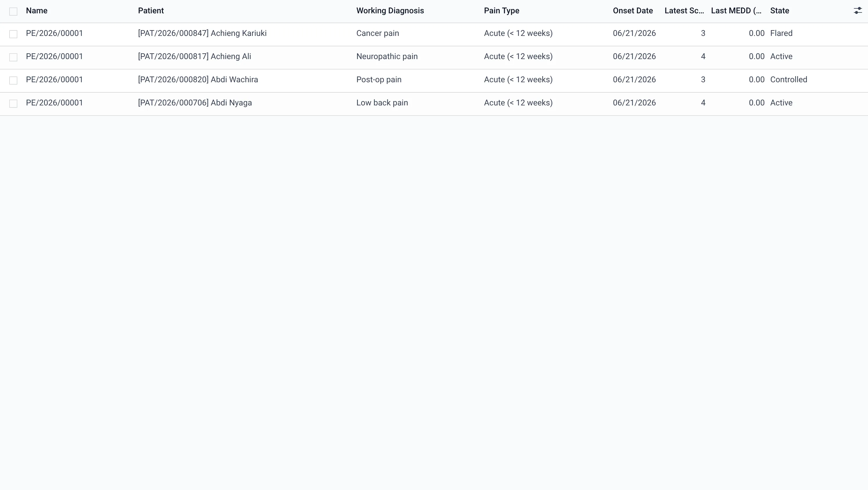
Task: Open the optional columns settings icon
Action: 858,11
